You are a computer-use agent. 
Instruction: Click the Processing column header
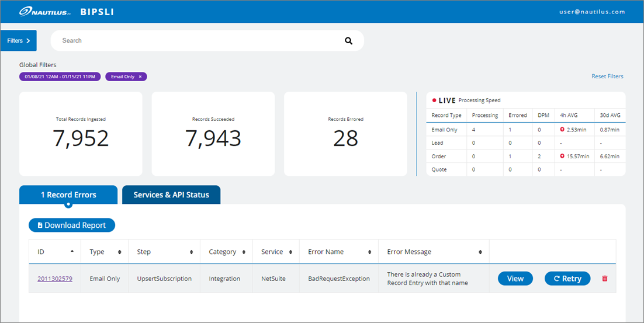pyautogui.click(x=485, y=115)
